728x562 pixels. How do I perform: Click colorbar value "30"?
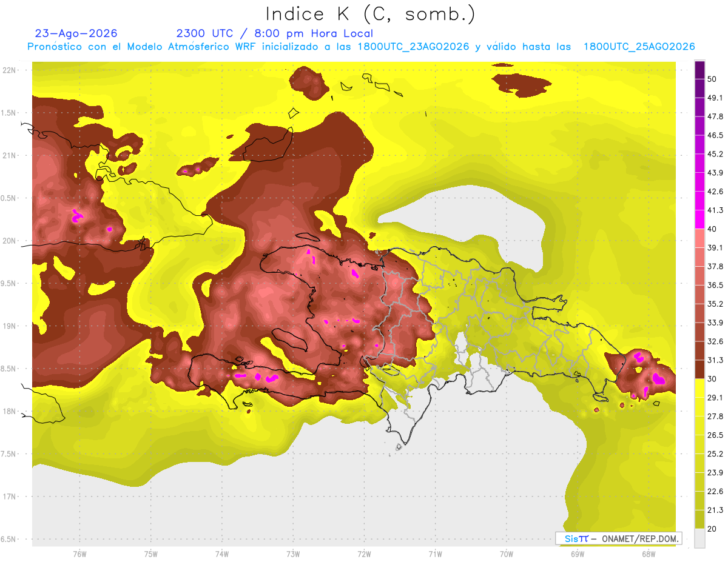713,379
